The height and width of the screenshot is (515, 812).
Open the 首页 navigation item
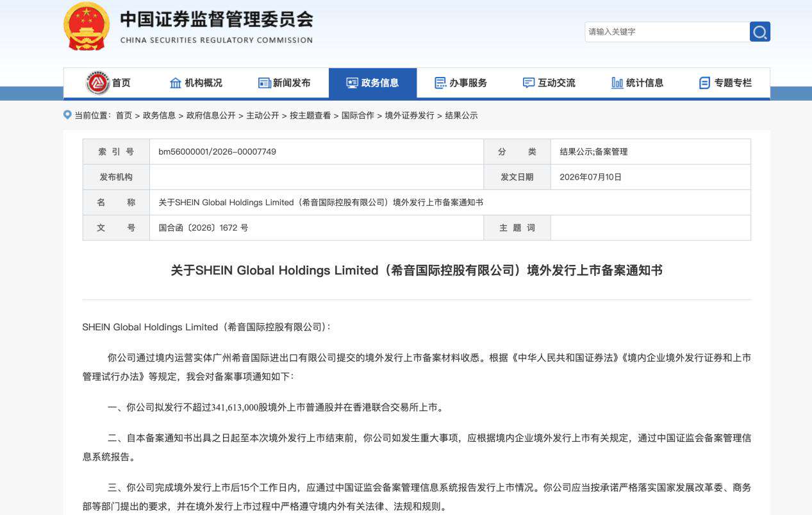(x=121, y=83)
